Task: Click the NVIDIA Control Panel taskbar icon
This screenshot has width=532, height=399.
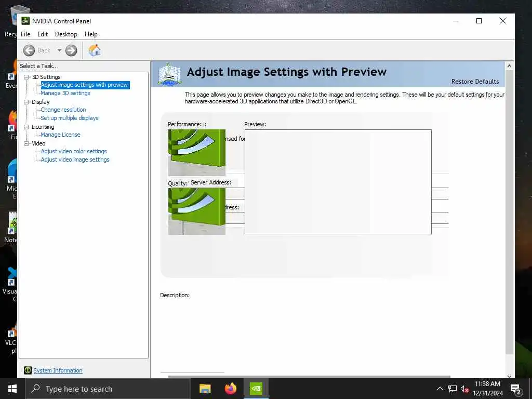Action: pos(256,389)
